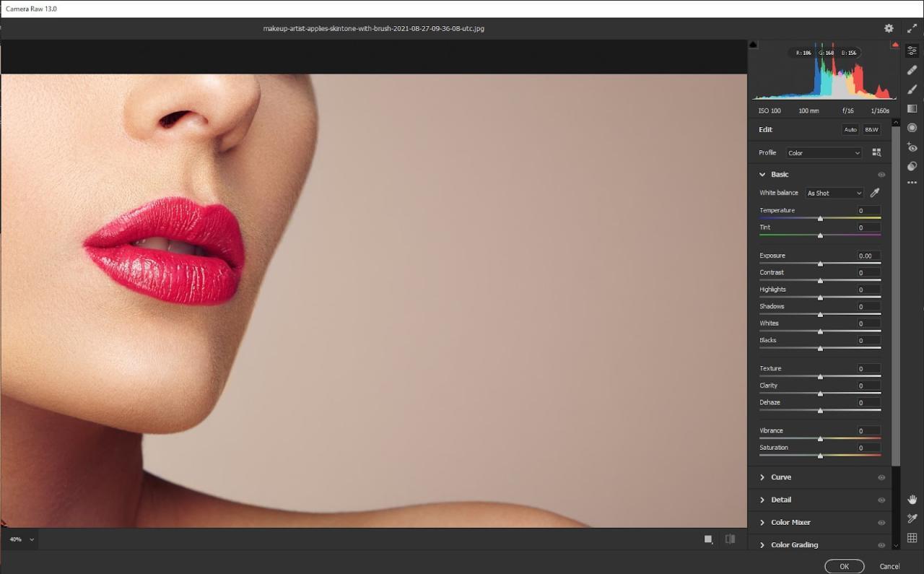The height and width of the screenshot is (574, 924).
Task: Open the Graduated Filter tool
Action: point(912,108)
